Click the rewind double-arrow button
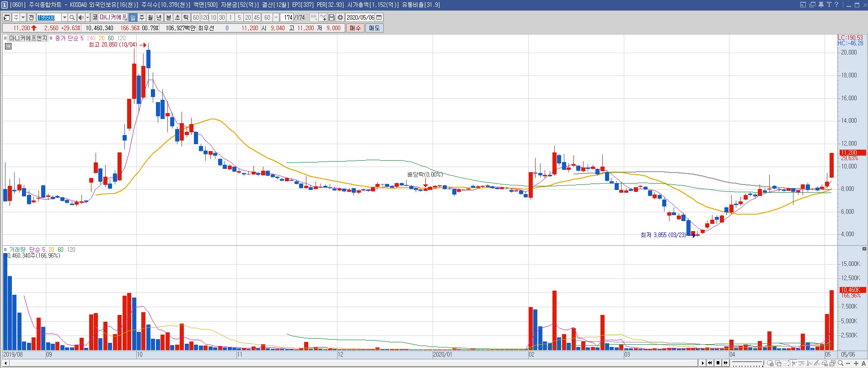The height and width of the screenshot is (368, 868). pos(710,363)
